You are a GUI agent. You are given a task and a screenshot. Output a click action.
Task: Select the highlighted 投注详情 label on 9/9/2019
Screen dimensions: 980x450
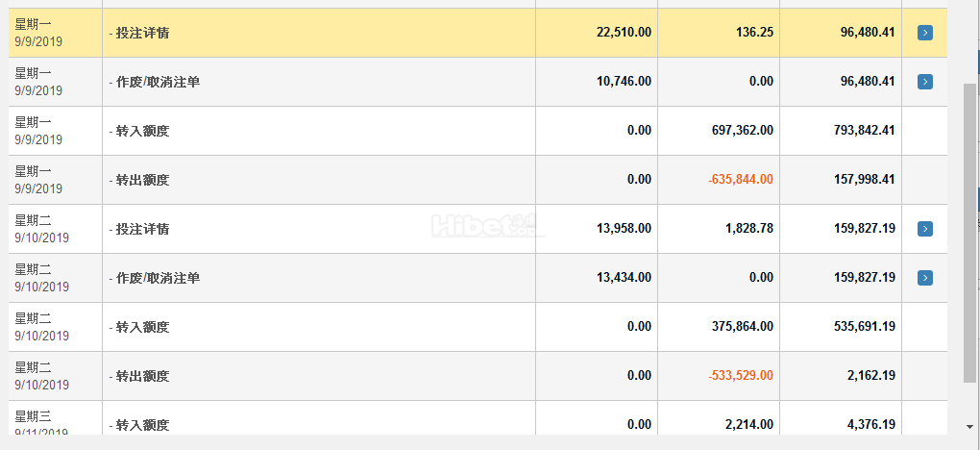coord(143,33)
